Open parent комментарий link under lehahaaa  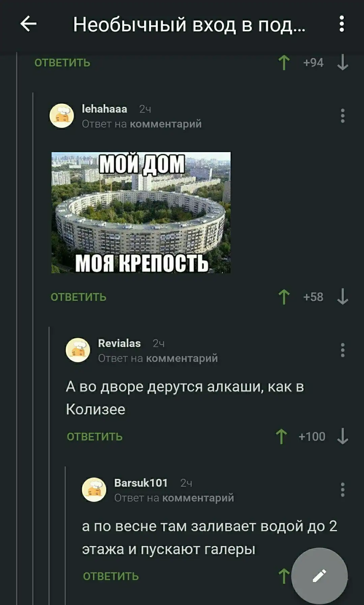[165, 124]
